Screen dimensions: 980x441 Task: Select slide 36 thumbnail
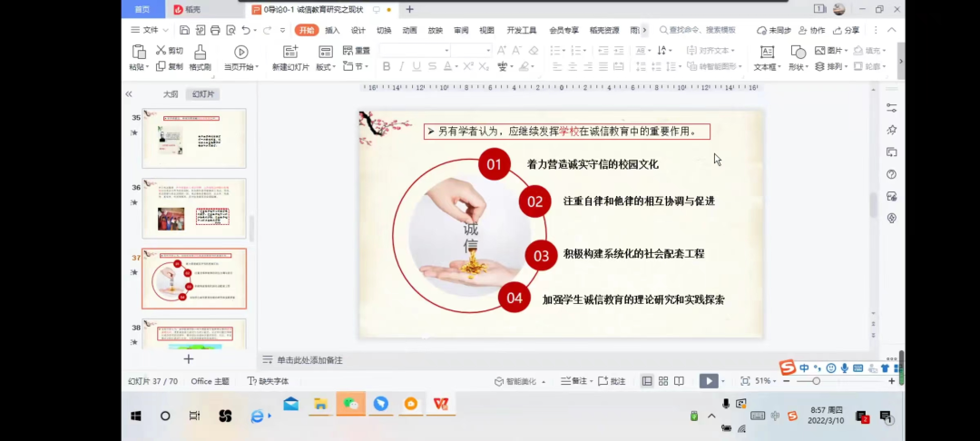pos(194,209)
